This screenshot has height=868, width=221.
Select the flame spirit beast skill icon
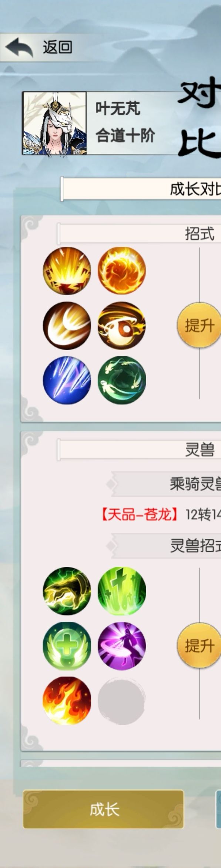[x=67, y=701]
